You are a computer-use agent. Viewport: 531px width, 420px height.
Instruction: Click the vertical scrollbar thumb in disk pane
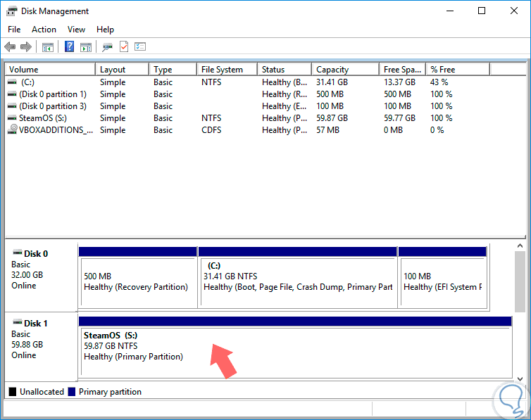coord(520,282)
